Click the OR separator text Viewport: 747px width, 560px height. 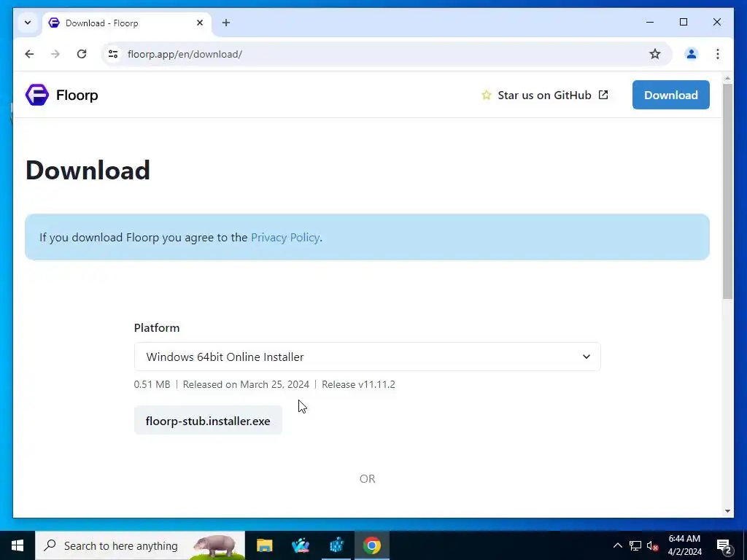point(368,478)
